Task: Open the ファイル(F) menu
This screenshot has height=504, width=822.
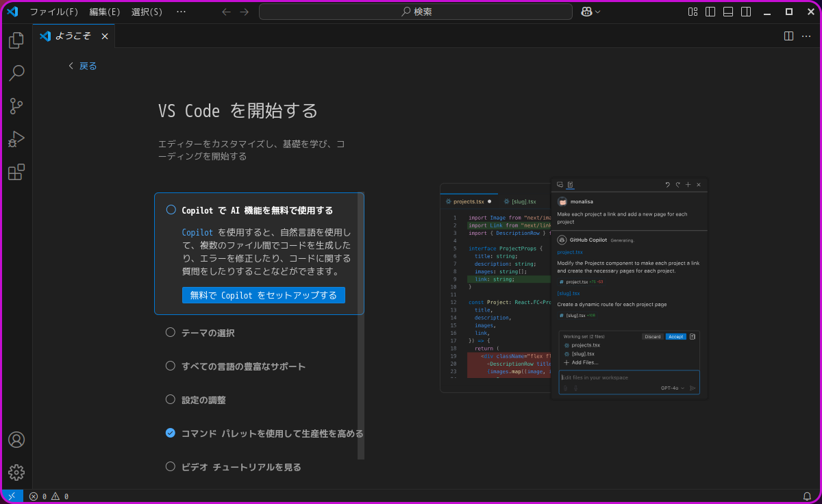Action: [x=53, y=12]
